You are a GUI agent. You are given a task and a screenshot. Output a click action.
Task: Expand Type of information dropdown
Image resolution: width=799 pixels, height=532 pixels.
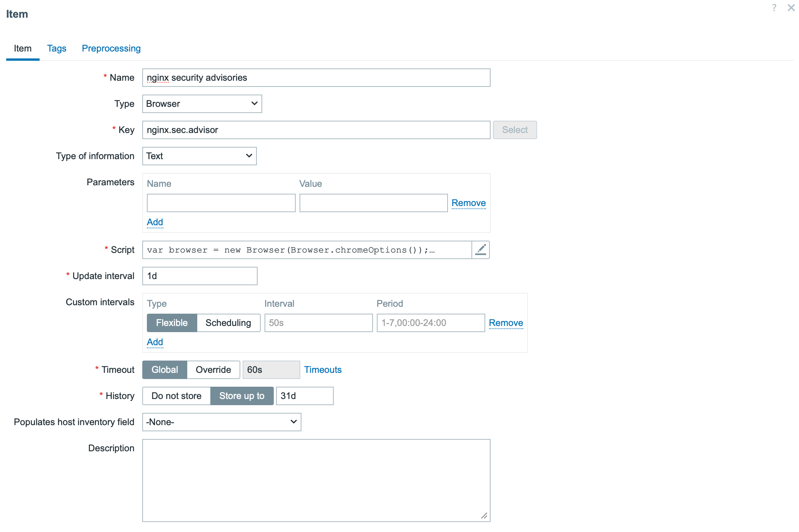point(199,156)
